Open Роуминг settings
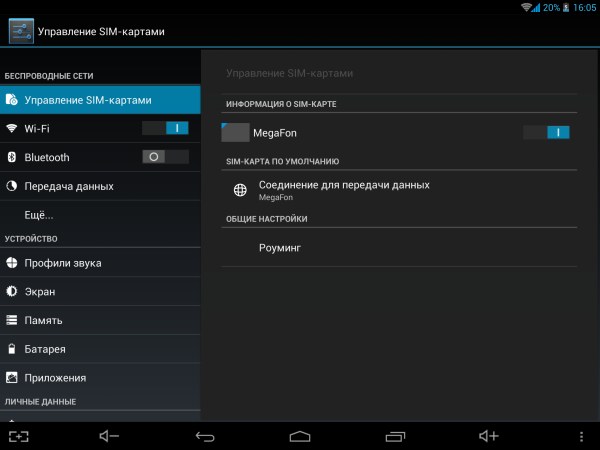 pos(399,248)
